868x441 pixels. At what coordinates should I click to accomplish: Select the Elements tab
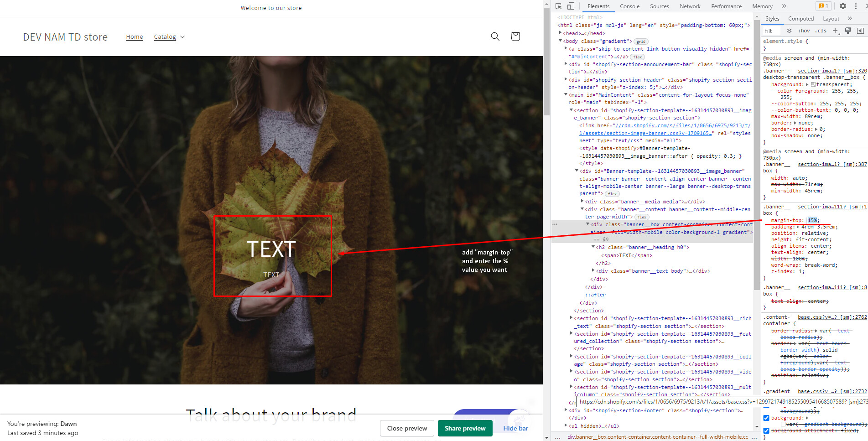[598, 6]
